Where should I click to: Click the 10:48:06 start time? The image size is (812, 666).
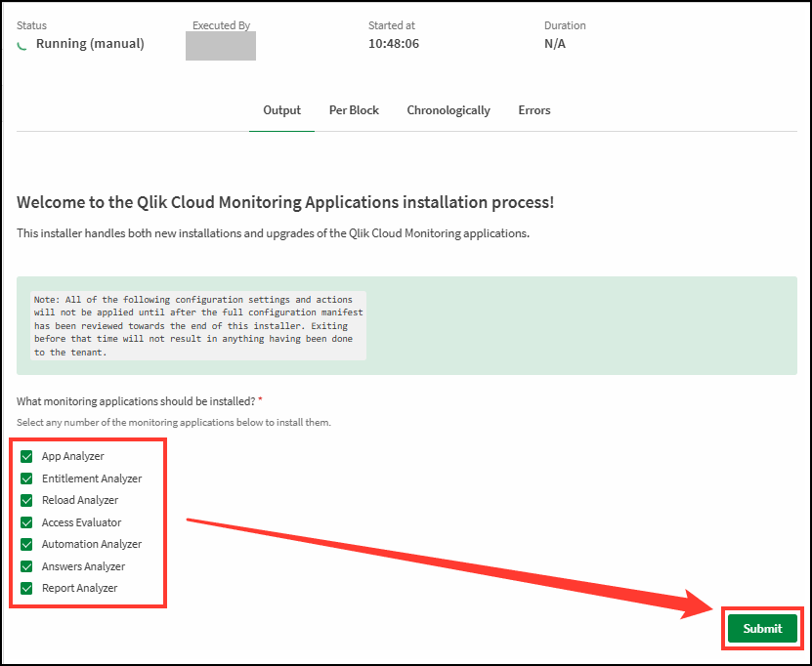pyautogui.click(x=394, y=44)
